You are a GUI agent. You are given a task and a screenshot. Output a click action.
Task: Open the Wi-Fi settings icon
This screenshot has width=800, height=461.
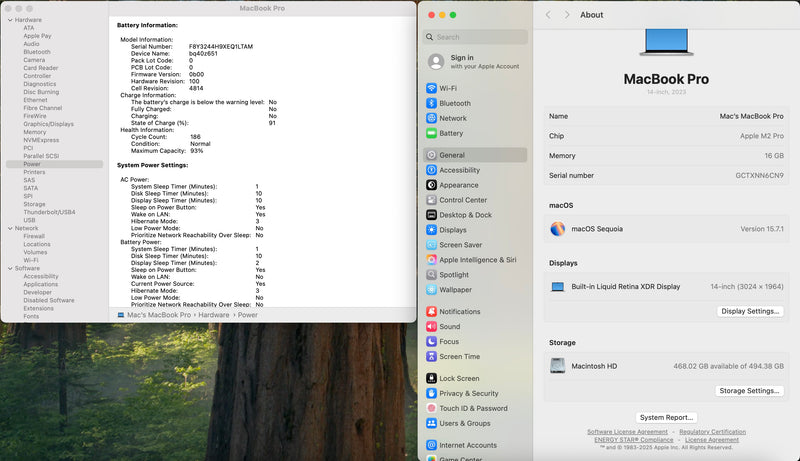pyautogui.click(x=431, y=88)
